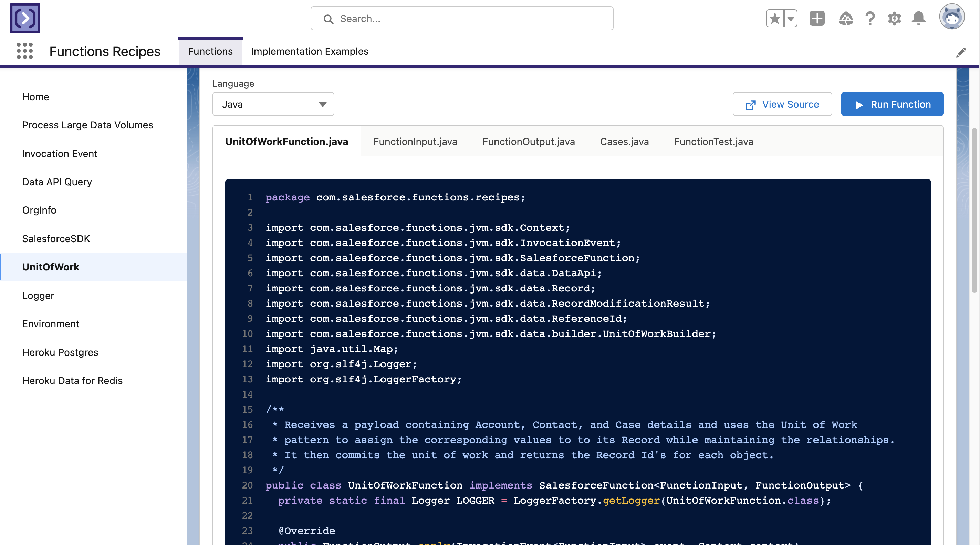Click the @Override annotation

(x=306, y=531)
